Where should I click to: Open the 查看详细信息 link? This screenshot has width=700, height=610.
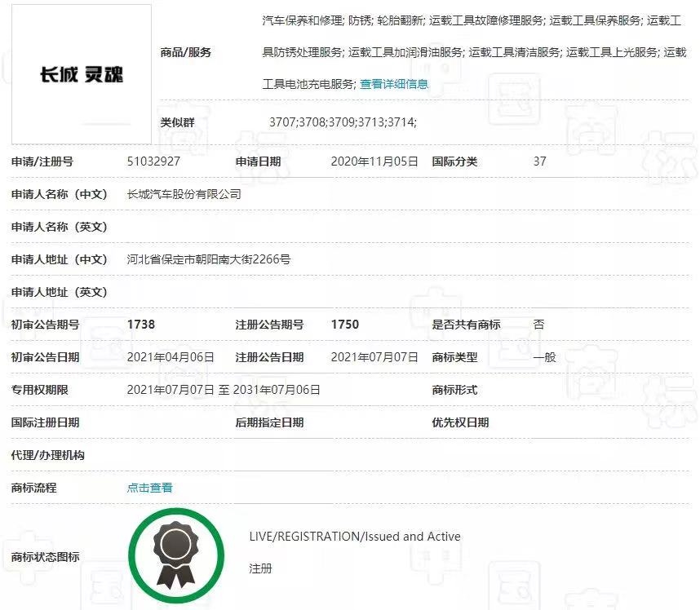(394, 84)
